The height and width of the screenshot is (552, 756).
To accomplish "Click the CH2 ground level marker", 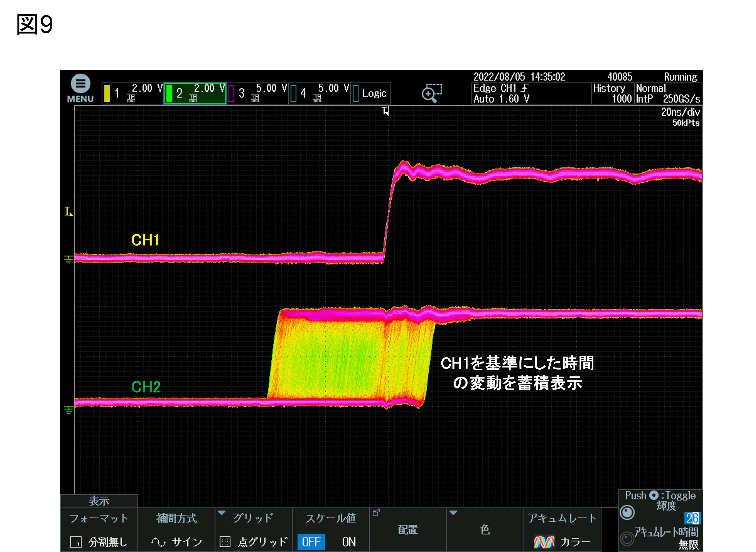I will coord(69,410).
